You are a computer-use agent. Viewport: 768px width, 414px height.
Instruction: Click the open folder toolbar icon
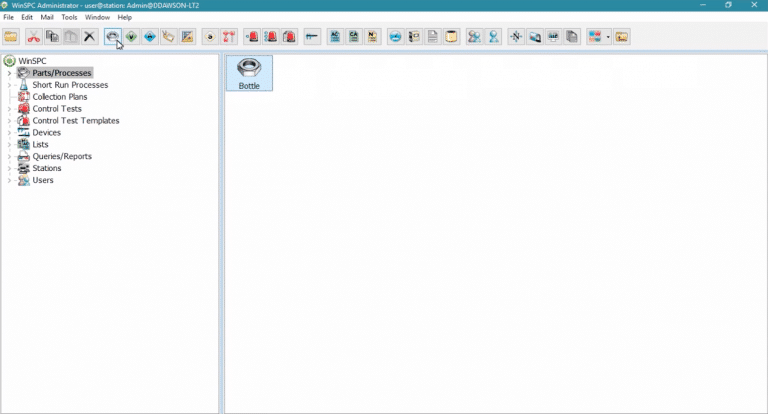(11, 37)
